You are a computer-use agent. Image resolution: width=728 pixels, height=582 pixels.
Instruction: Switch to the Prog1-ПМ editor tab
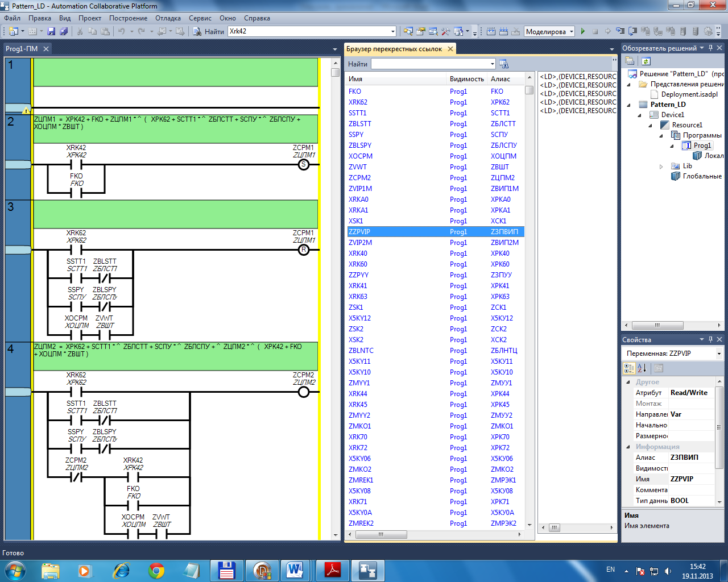click(x=22, y=49)
